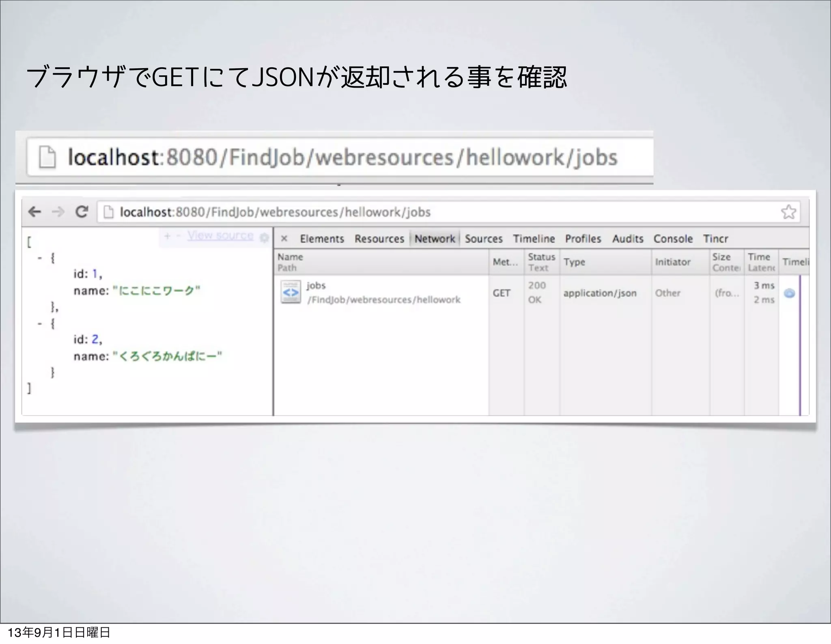The height and width of the screenshot is (644, 831).
Task: Bookmark the page with the star icon
Action: coord(788,212)
